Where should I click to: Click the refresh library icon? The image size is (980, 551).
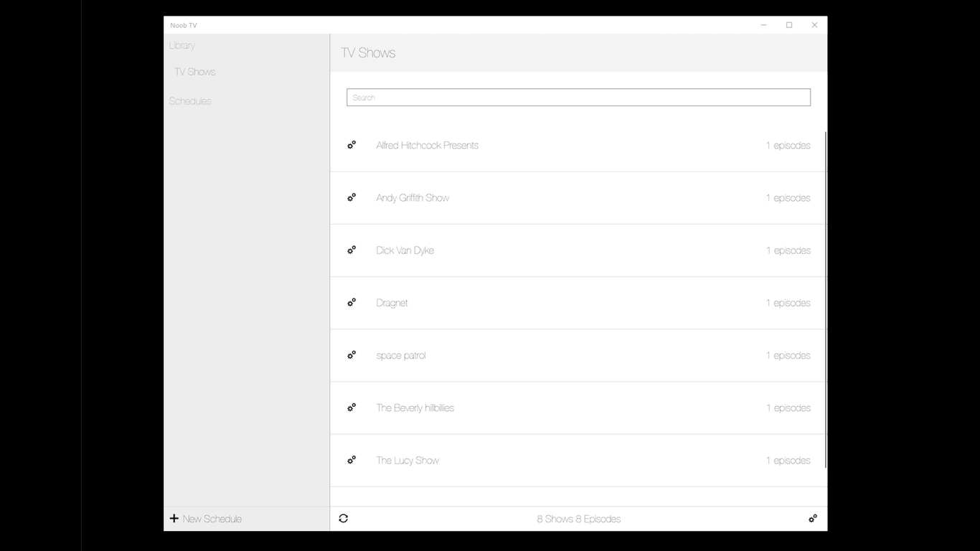click(x=344, y=518)
